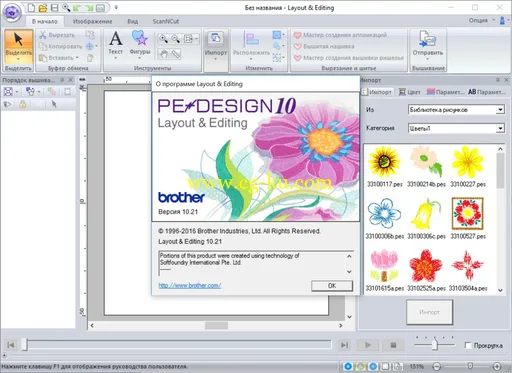Open the Категория dropdown
512x373 pixels.
point(500,128)
